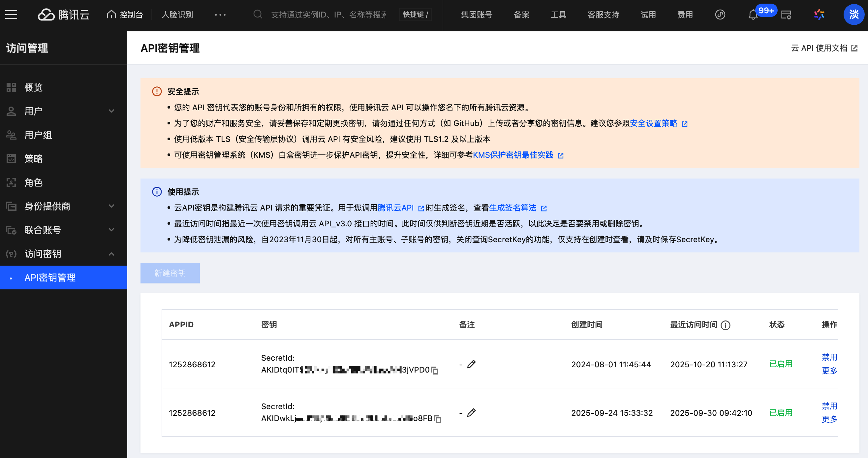Edit remark of first key row
Viewport: 868px width, 458px height.
point(471,364)
